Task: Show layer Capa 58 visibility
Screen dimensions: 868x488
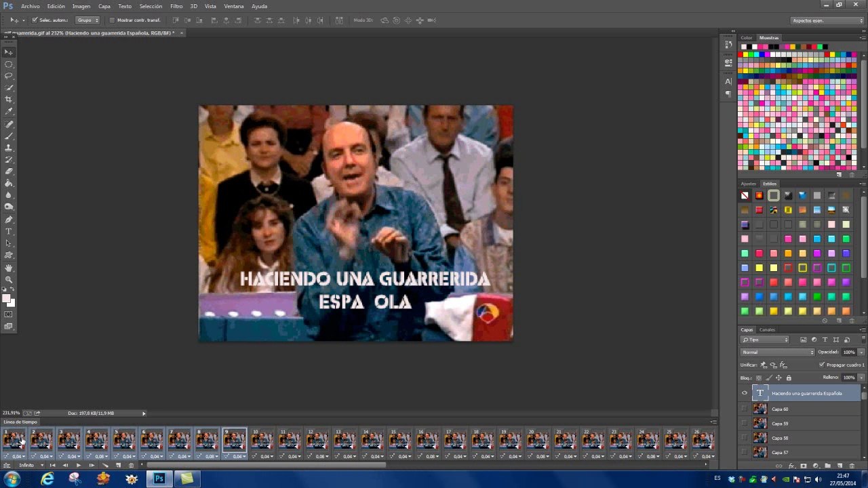Action: click(745, 438)
